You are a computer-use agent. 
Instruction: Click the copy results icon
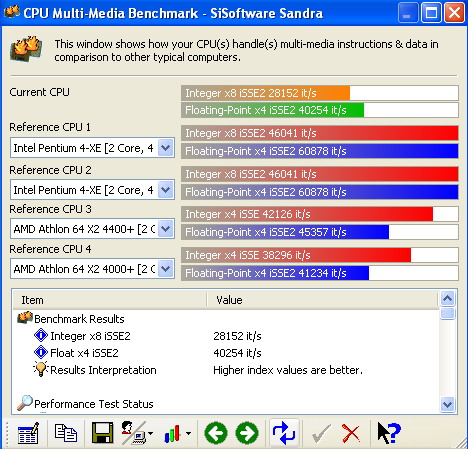[66, 433]
